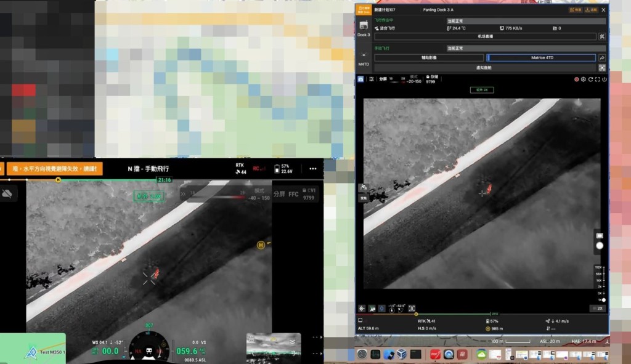The height and width of the screenshot is (364, 631).
Task: Click the share arrow beside Matrice 4TD
Action: (x=602, y=57)
